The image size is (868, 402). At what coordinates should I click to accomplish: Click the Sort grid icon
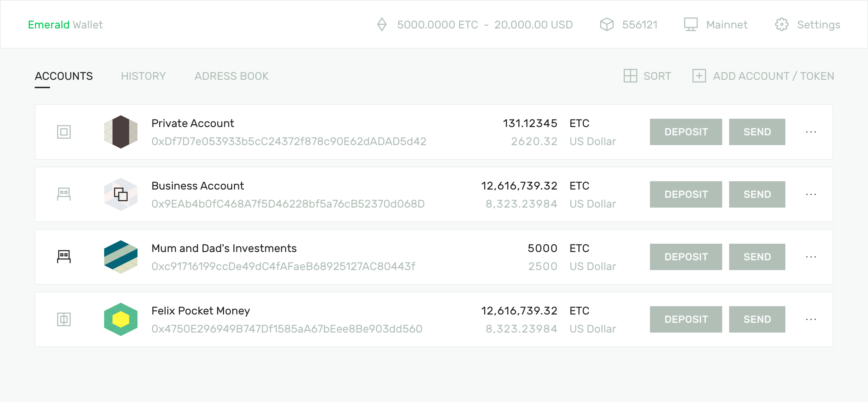(630, 76)
